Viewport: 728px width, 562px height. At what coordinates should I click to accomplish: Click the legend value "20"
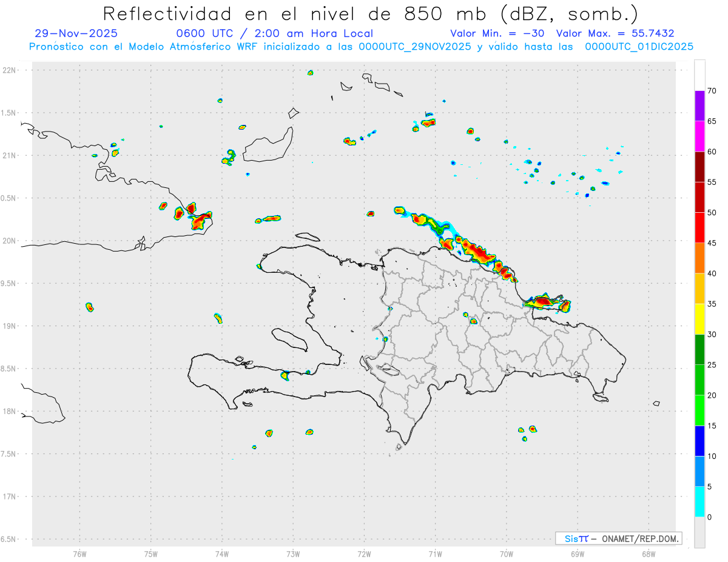[712, 395]
